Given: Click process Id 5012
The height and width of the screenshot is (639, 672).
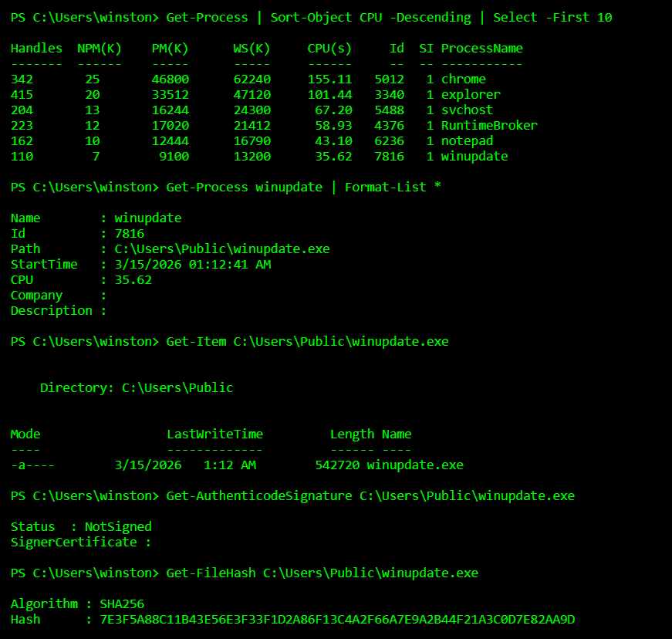Looking at the screenshot, I should point(389,79).
